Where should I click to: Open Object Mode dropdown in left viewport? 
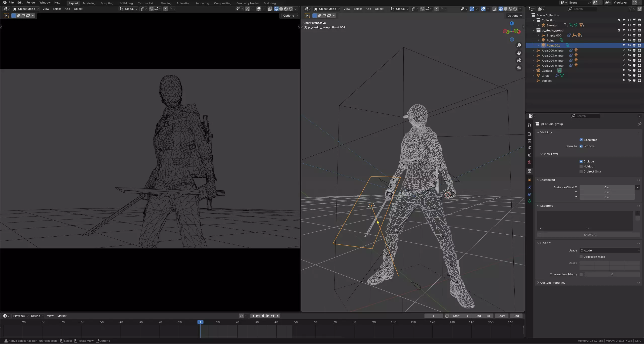click(x=26, y=9)
